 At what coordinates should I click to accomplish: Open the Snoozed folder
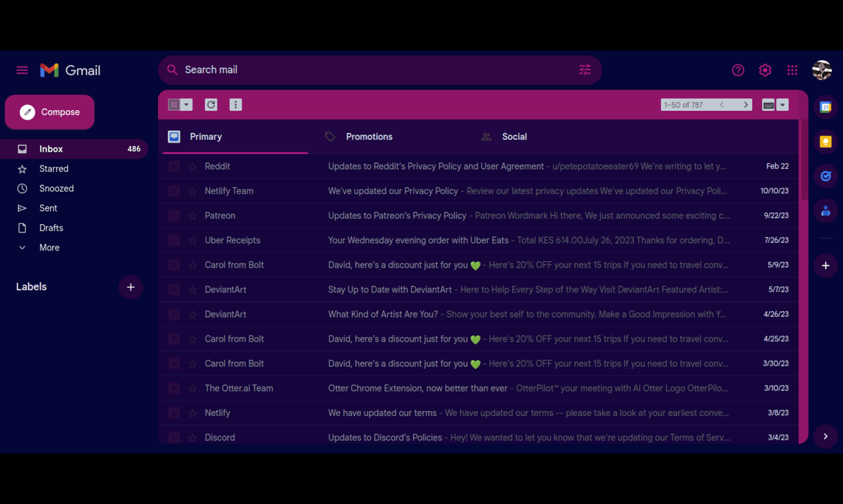pos(74,188)
